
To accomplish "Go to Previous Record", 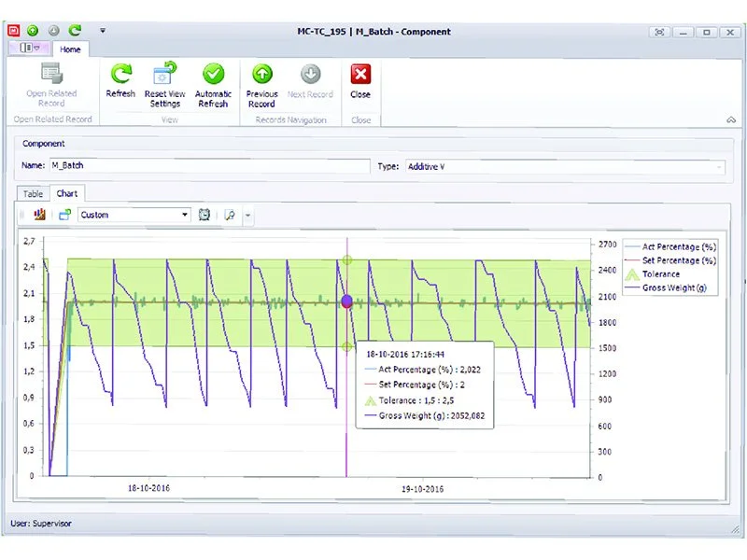I will [261, 86].
